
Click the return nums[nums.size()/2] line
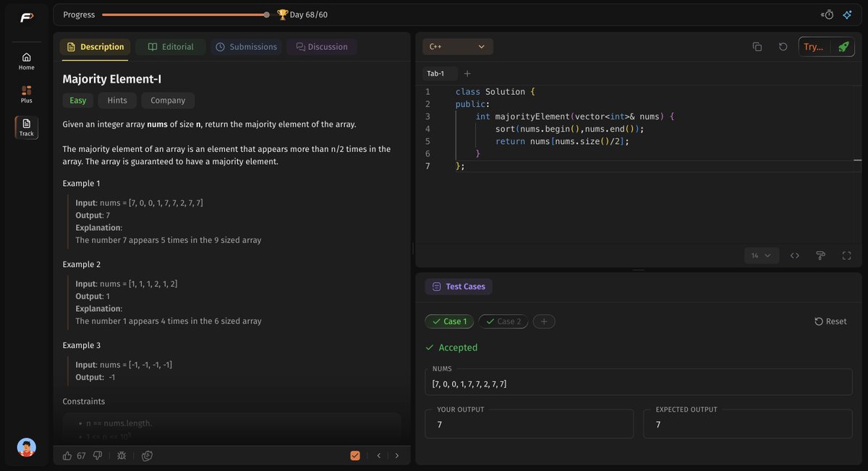pyautogui.click(x=562, y=141)
